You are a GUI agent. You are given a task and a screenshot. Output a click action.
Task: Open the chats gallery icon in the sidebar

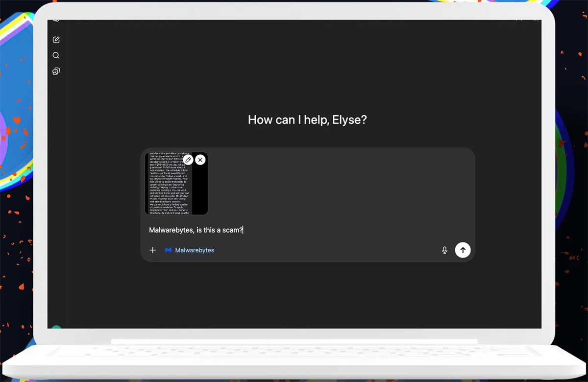(56, 71)
